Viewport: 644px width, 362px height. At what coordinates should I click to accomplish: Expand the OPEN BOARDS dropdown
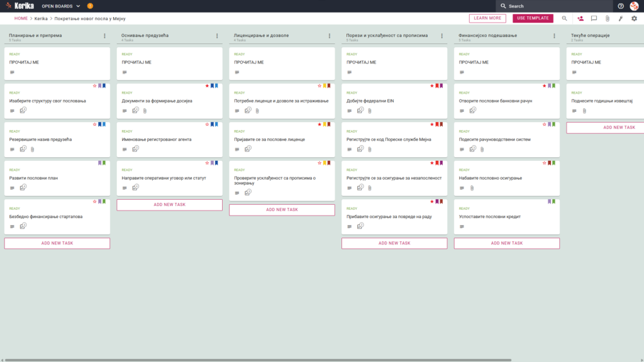point(61,6)
